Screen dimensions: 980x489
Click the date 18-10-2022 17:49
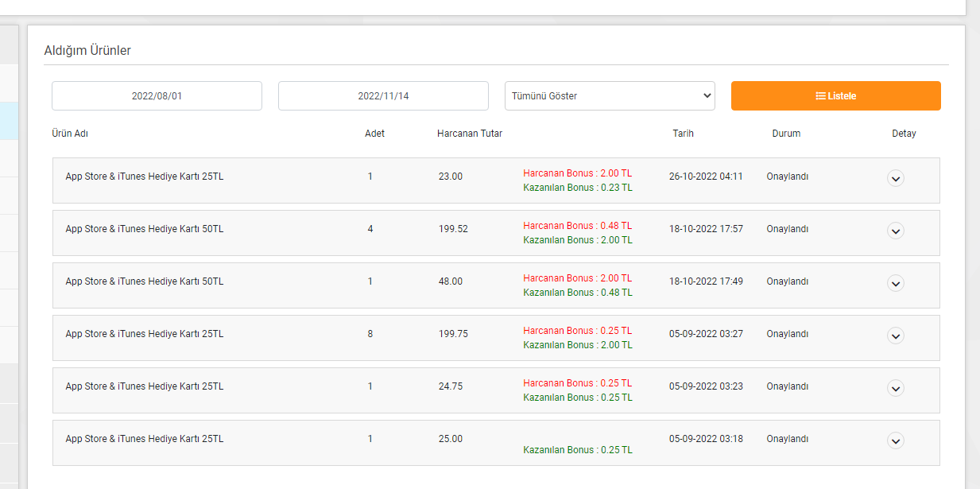click(706, 281)
